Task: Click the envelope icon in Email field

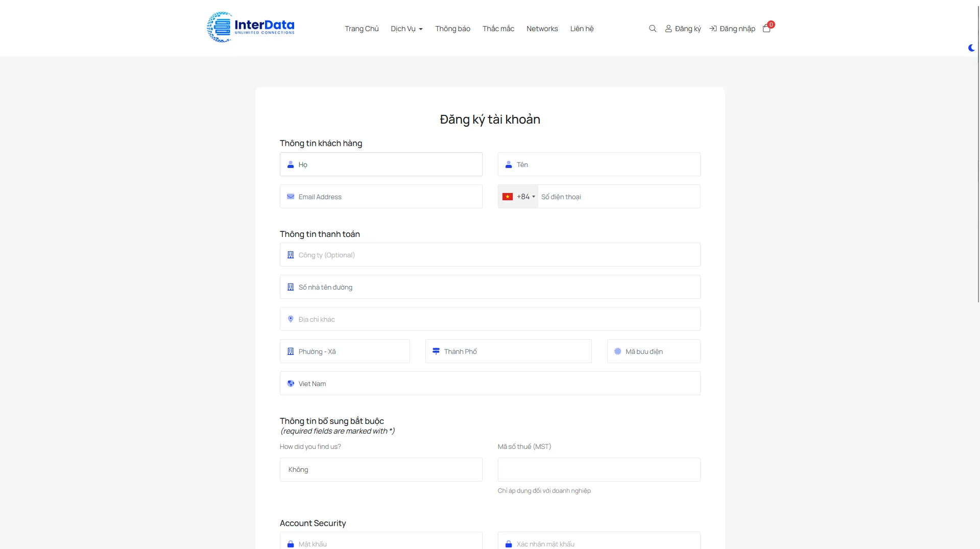Action: 291,197
